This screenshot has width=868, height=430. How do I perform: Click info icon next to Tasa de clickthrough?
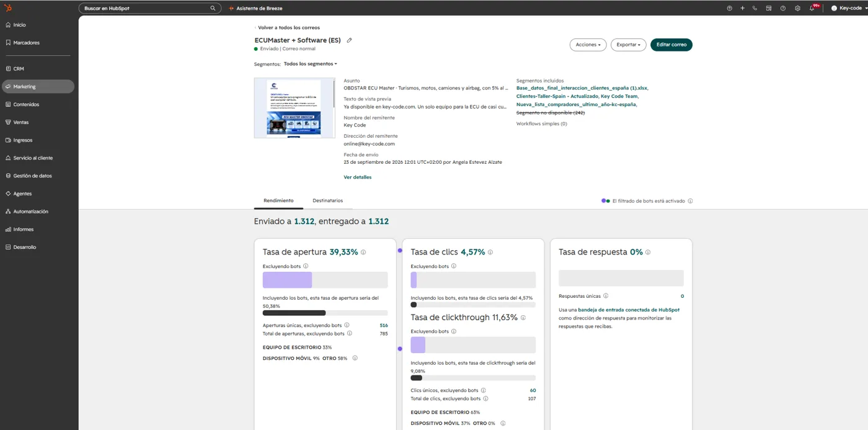[523, 318]
